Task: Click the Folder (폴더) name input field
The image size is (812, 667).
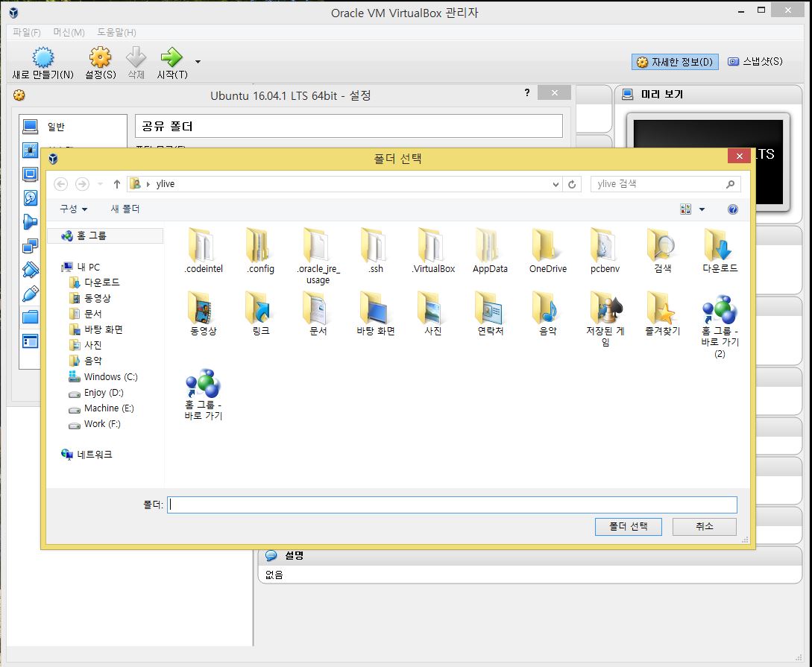Action: pyautogui.click(x=452, y=505)
